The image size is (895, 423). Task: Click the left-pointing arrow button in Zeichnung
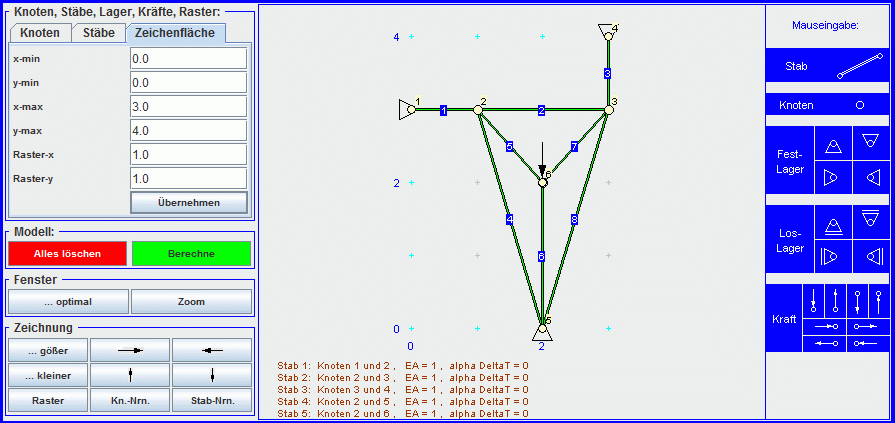click(211, 350)
